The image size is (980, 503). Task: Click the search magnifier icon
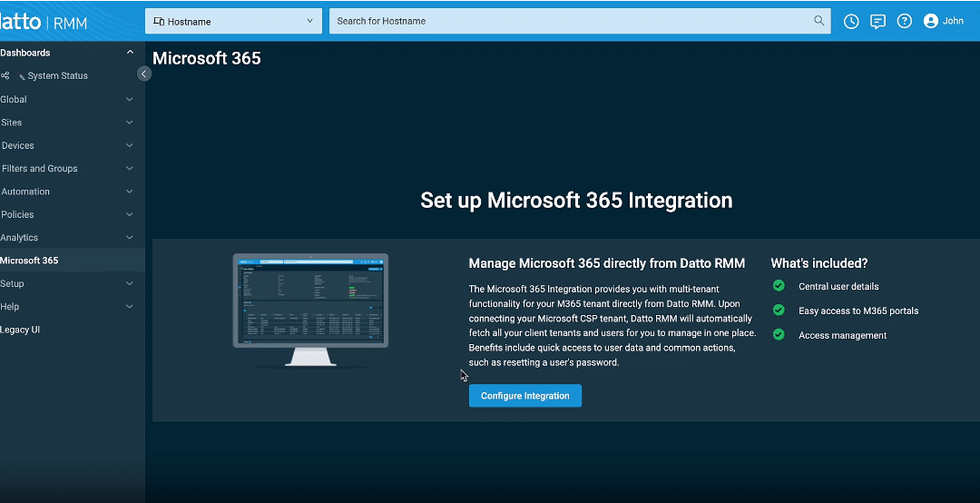click(x=818, y=21)
